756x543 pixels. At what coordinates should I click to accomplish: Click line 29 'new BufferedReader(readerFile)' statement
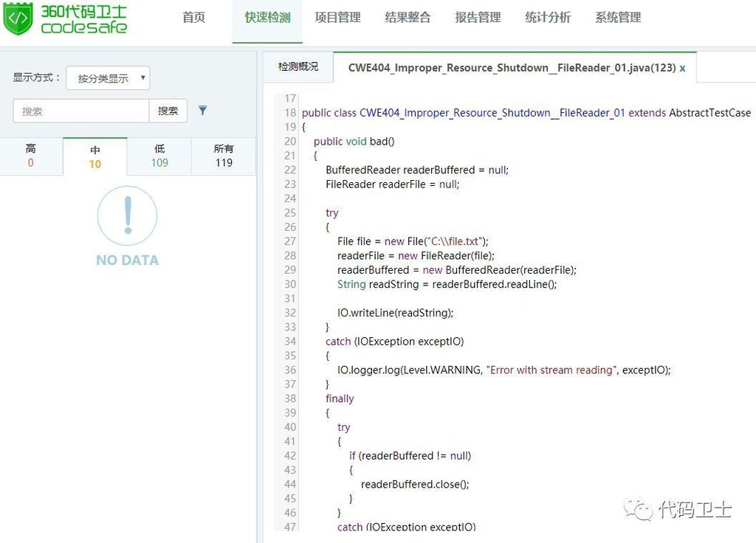456,270
